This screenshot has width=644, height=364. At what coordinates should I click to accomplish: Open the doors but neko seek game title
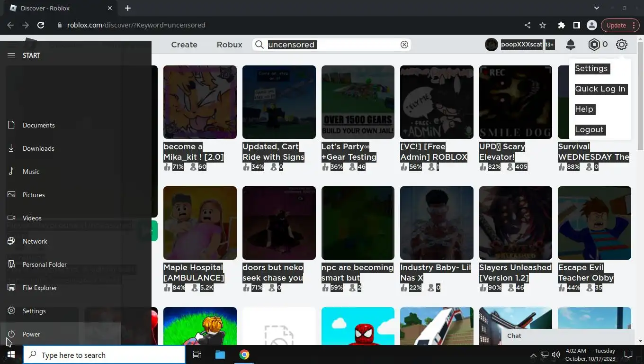point(273,273)
